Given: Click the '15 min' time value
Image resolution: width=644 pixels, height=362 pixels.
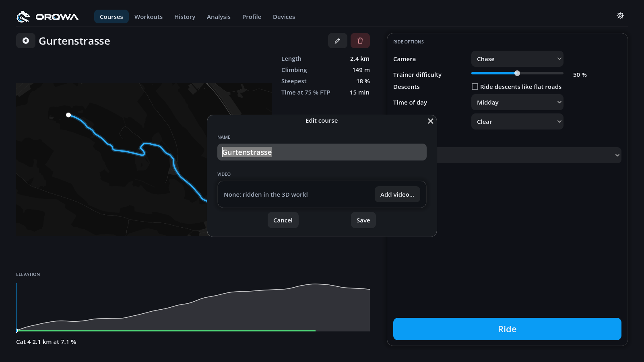Looking at the screenshot, I should [359, 93].
